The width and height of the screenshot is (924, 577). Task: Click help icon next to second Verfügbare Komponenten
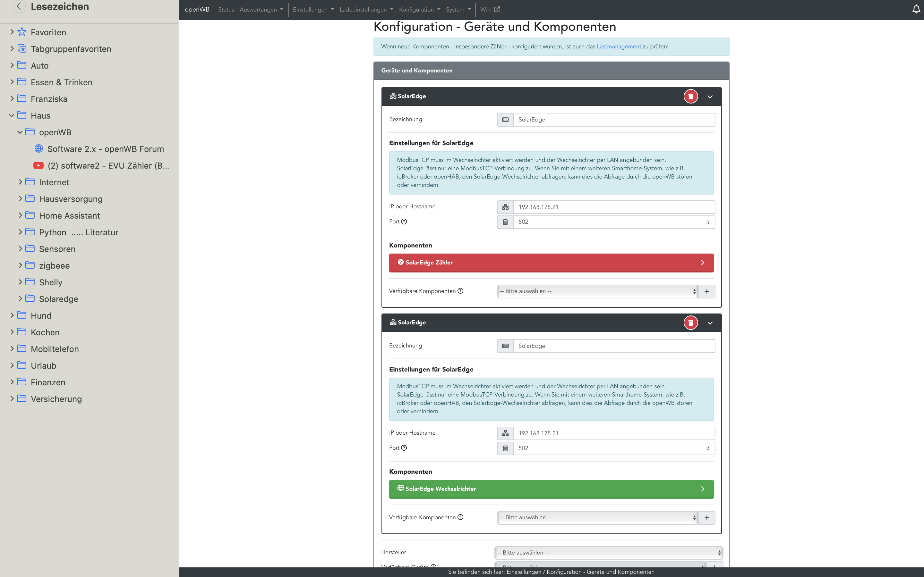(x=460, y=517)
